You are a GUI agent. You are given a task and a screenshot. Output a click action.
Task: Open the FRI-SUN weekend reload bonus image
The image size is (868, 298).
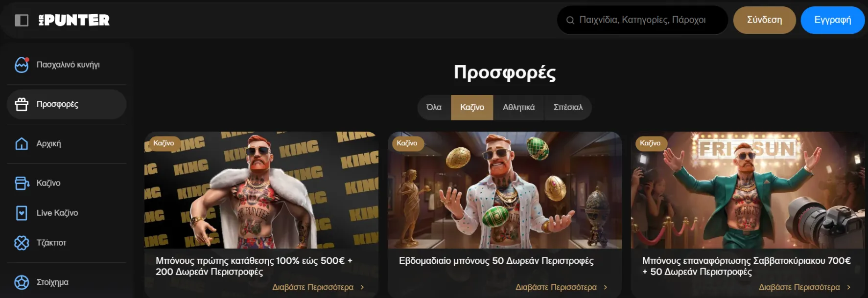click(748, 190)
